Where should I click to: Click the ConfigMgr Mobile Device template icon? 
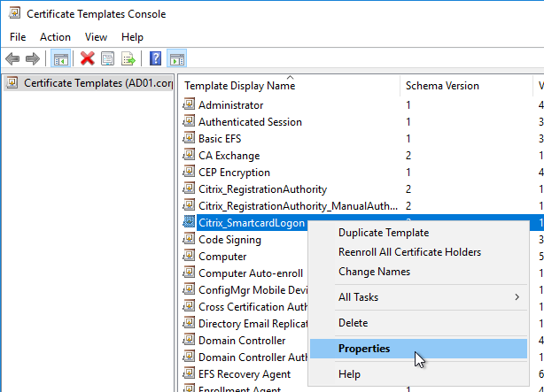189,289
